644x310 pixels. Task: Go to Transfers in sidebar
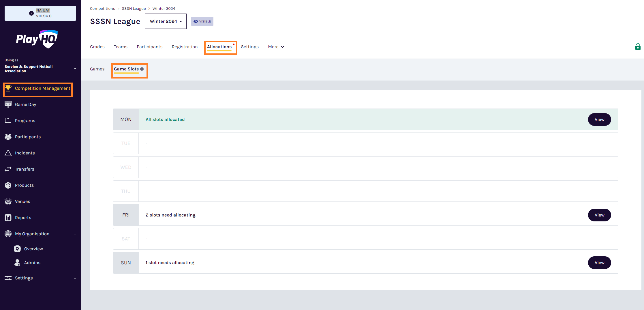25,169
